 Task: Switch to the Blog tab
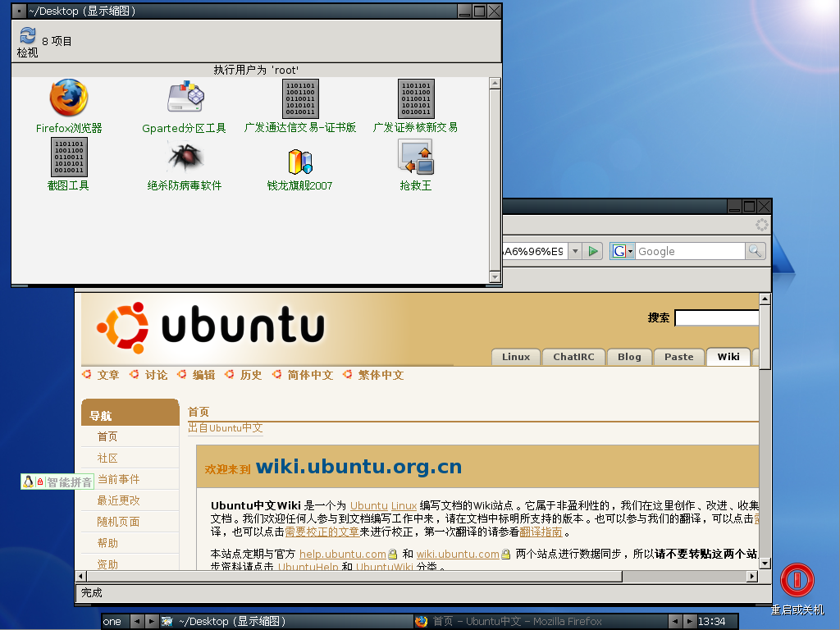point(629,357)
